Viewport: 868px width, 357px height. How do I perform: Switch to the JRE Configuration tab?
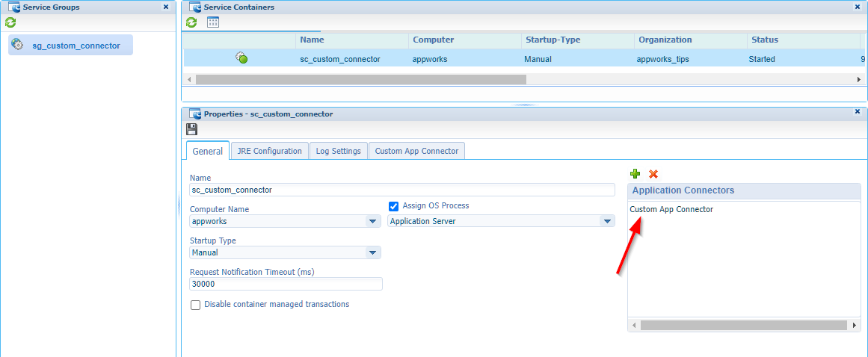[269, 151]
